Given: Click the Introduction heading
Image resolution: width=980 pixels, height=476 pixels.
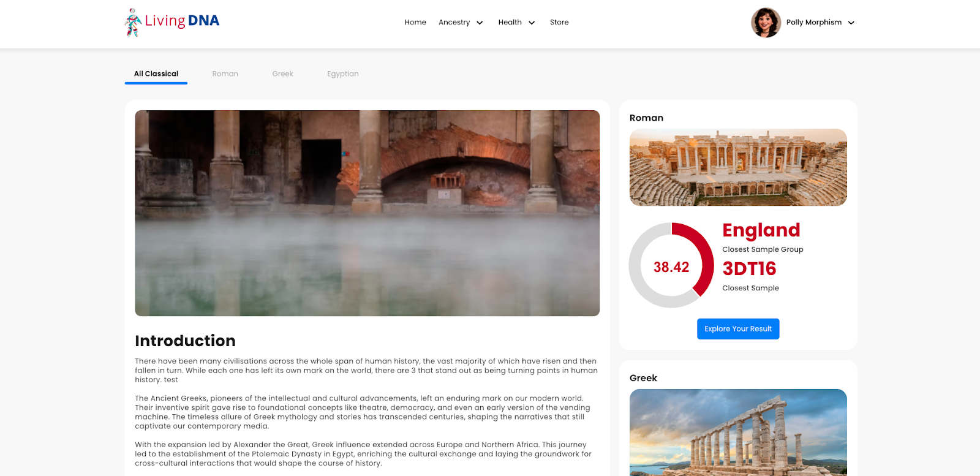Looking at the screenshot, I should pos(185,341).
